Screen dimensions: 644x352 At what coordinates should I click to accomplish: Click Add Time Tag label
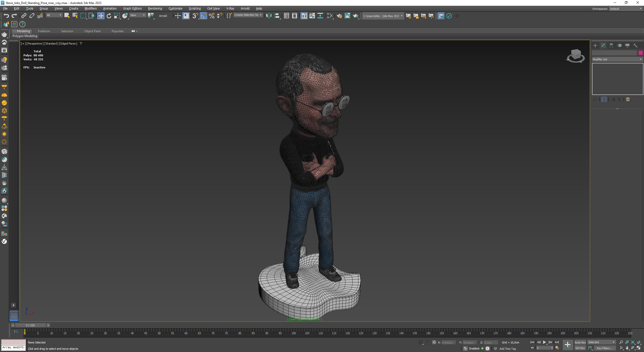click(507, 349)
